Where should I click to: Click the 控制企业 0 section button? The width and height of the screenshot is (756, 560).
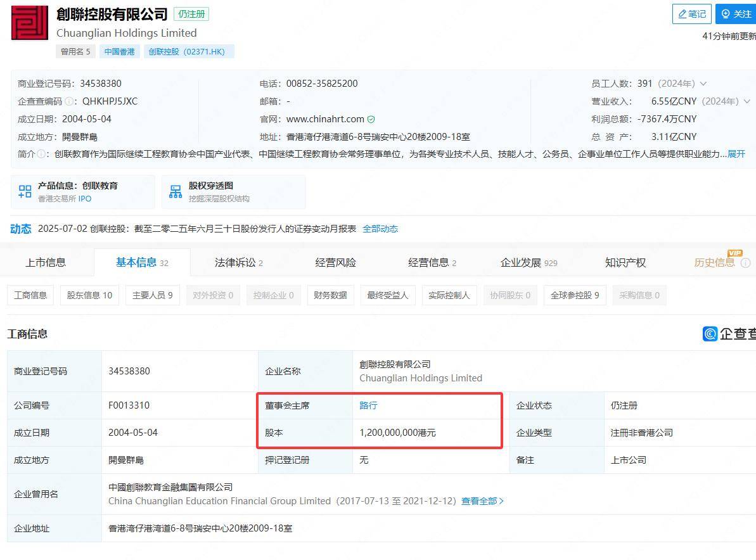273,295
